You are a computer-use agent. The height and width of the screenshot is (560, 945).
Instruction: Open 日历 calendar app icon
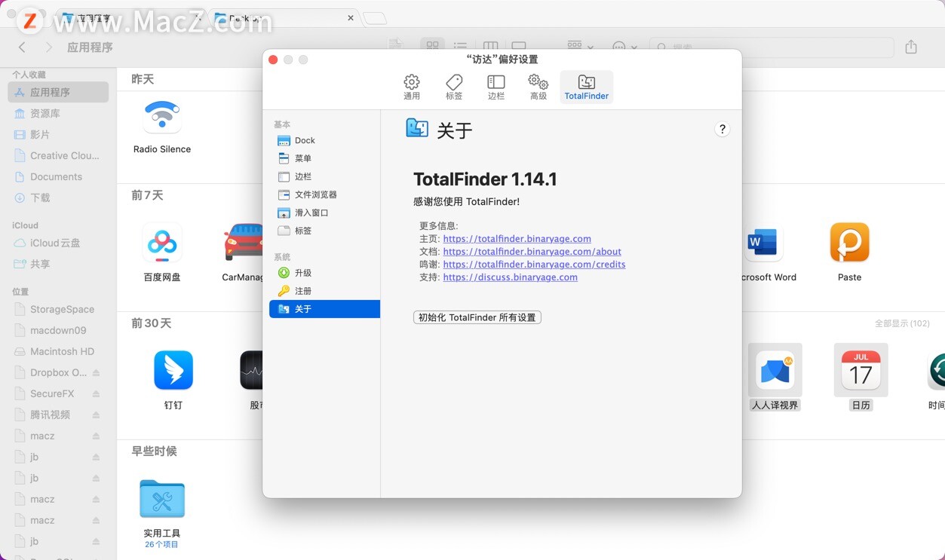[861, 370]
